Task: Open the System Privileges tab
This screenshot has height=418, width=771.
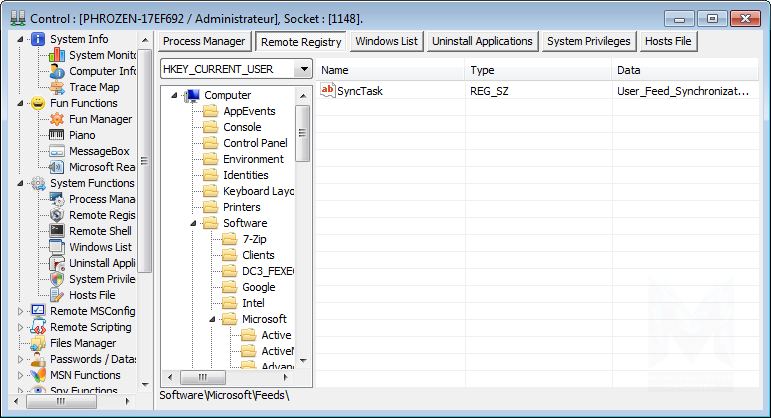Action: (588, 41)
